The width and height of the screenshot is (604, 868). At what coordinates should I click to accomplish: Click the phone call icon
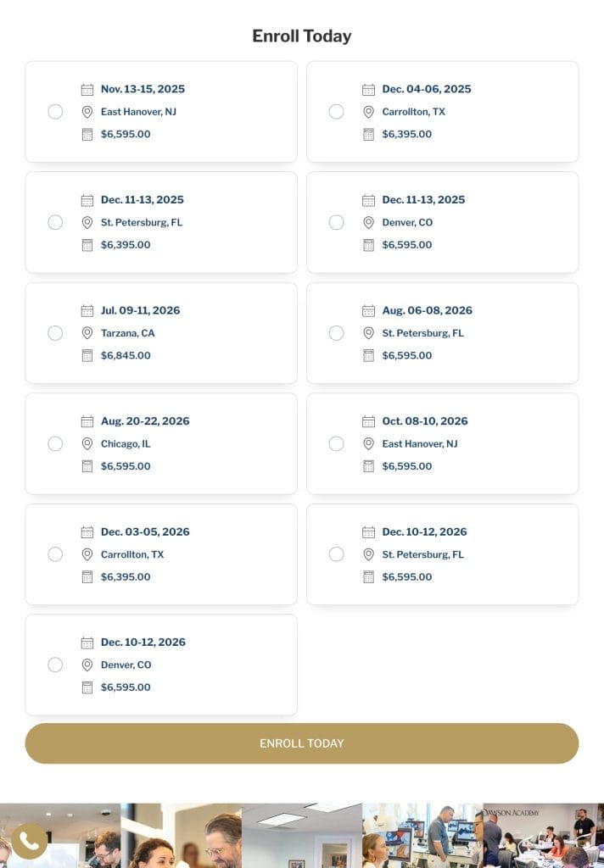point(29,841)
